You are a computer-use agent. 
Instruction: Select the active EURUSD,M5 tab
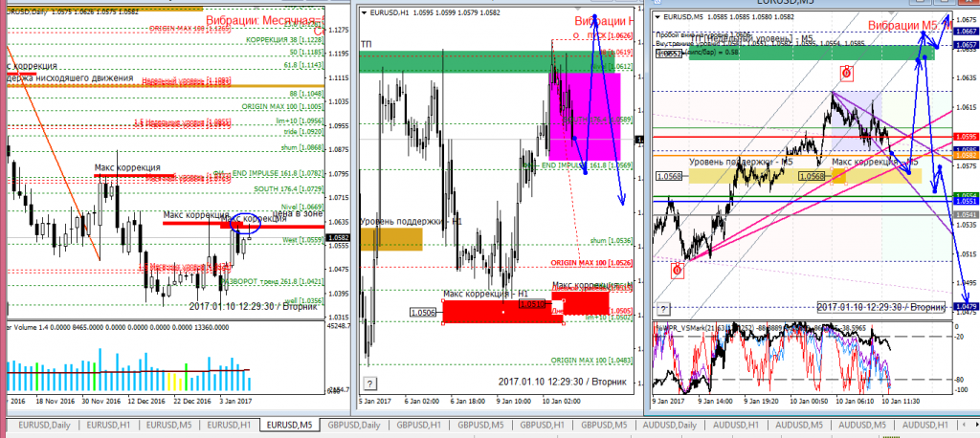tap(289, 425)
